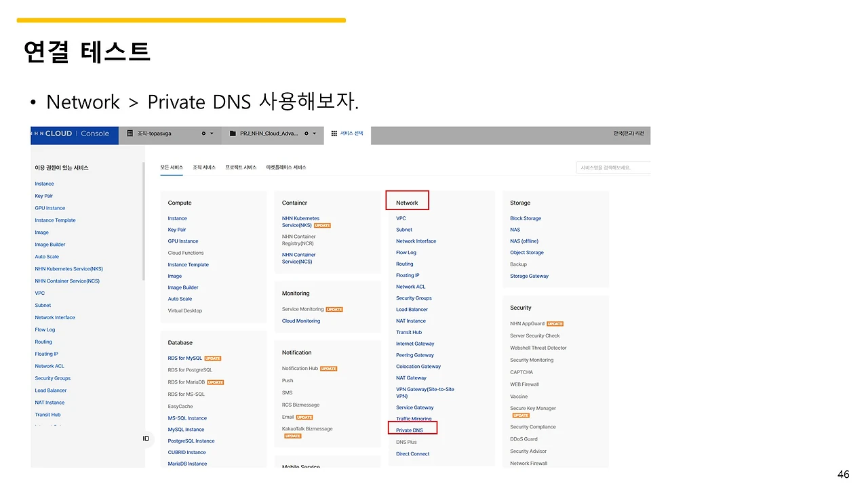
Task: Open Instance Template under the Compute section
Action: (x=189, y=265)
